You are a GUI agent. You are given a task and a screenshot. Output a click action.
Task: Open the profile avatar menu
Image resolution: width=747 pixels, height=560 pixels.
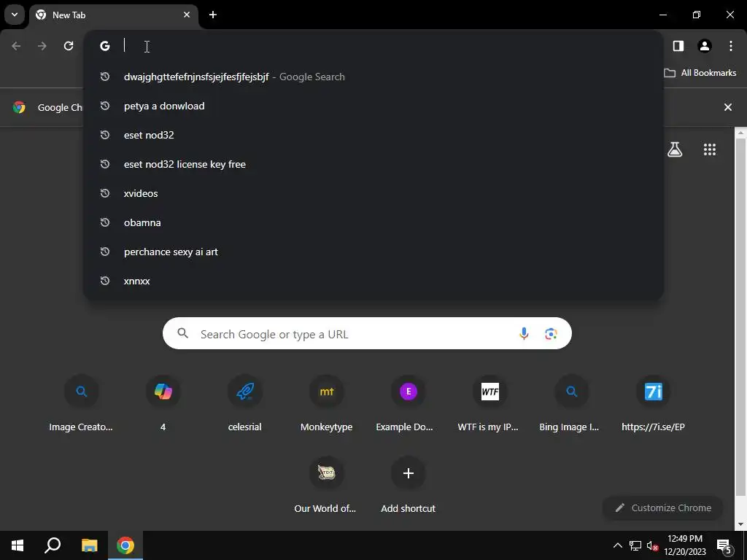(705, 46)
